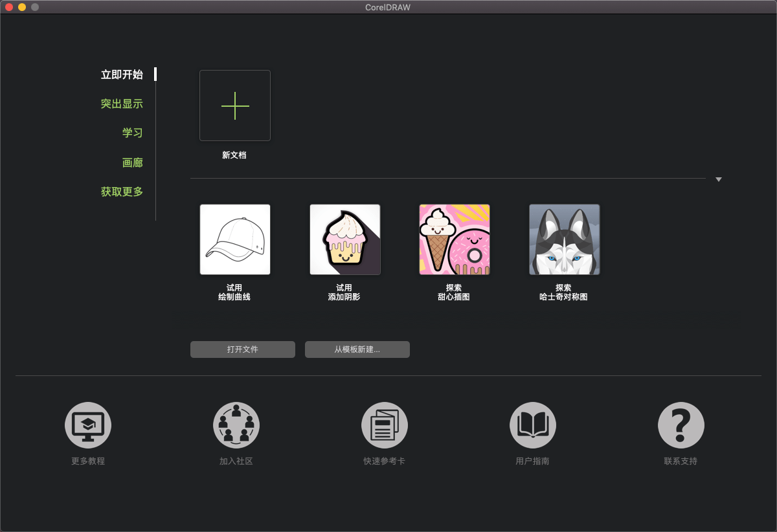Open the baseball cap 绘制曲线 thumbnail
The height and width of the screenshot is (532, 777).
tap(234, 239)
